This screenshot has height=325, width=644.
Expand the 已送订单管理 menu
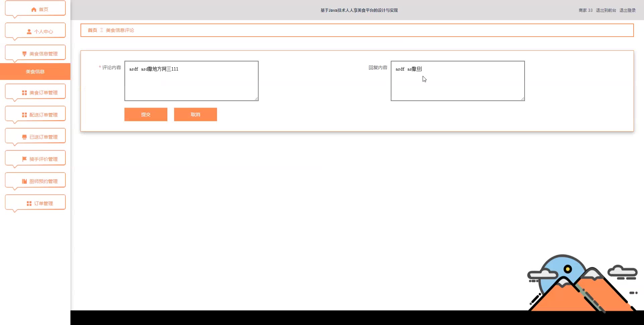tap(35, 136)
